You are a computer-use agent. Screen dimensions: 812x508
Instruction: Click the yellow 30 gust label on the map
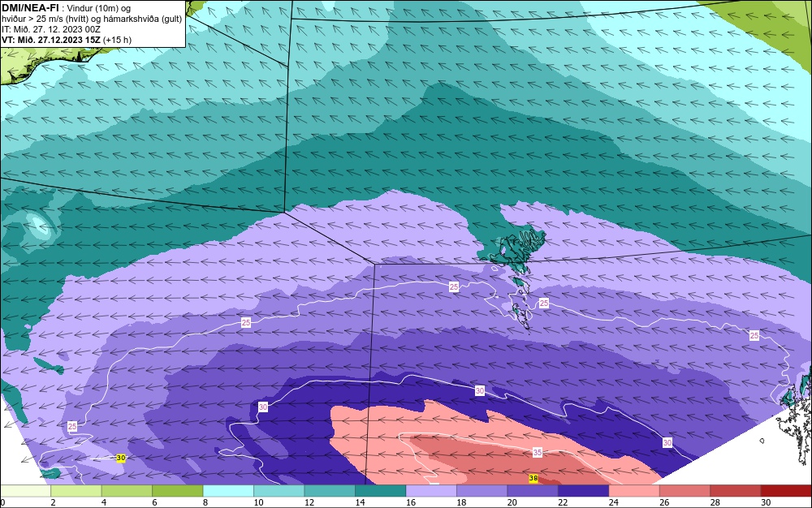point(121,458)
